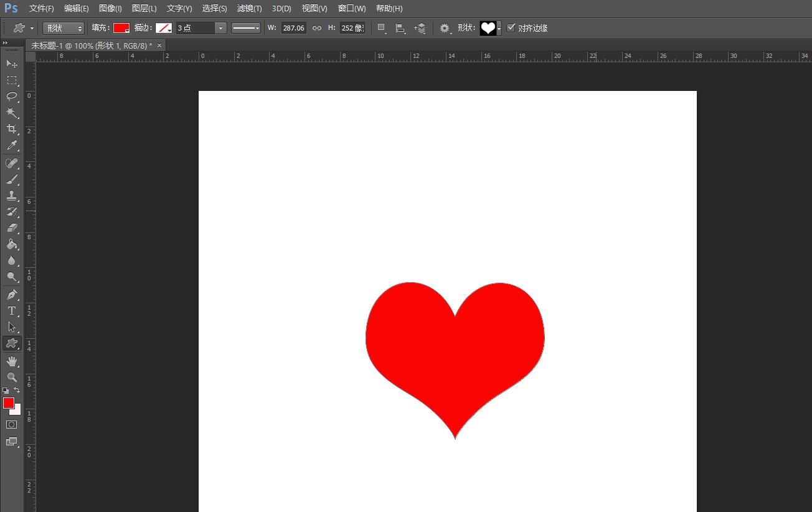Click the W width input field
Image resolution: width=812 pixels, height=512 pixels.
tap(293, 28)
